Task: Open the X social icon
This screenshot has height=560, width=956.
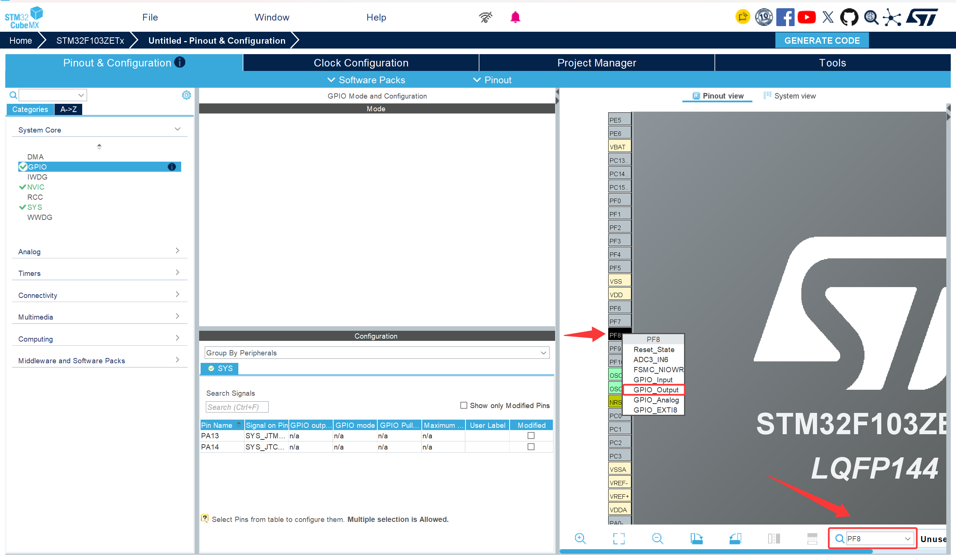Action: (827, 17)
